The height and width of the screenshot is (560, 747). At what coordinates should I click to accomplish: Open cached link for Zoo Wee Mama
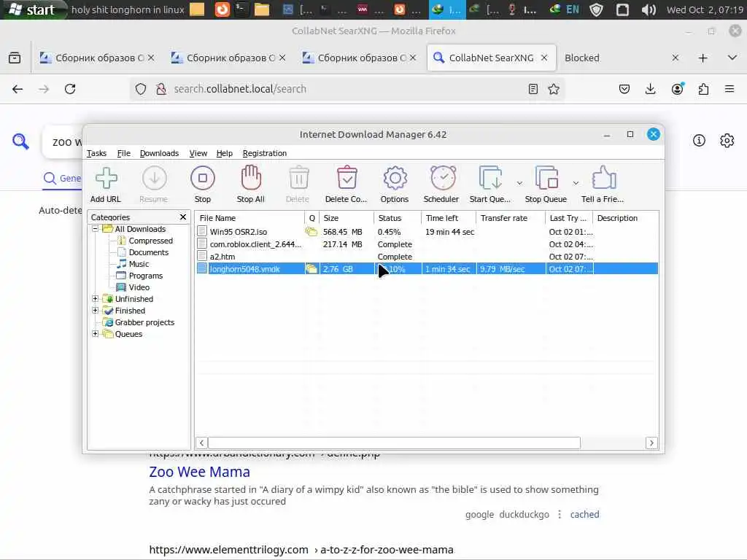click(584, 514)
